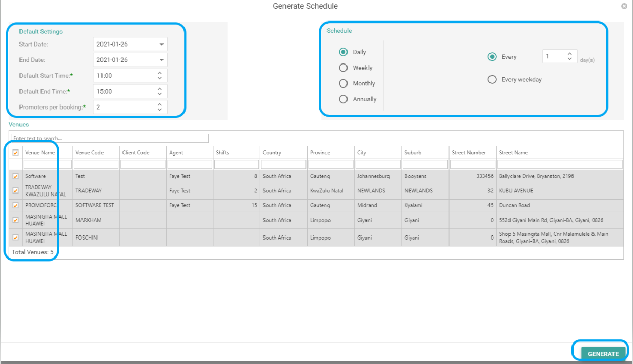Click the Every day(s) number field
The height and width of the screenshot is (364, 633).
[560, 56]
